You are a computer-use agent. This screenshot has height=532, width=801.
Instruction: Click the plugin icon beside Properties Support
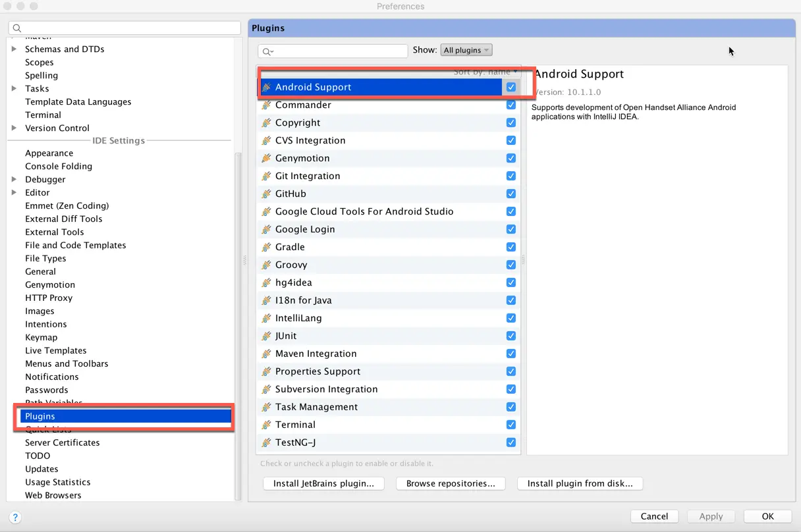266,371
